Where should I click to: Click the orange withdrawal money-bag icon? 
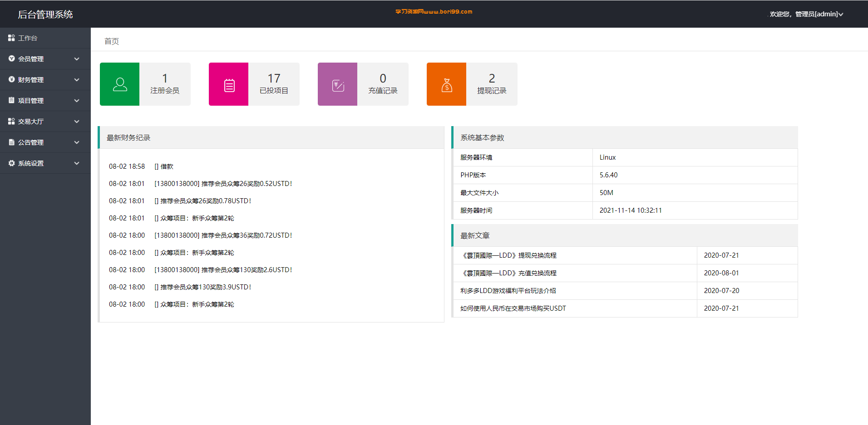(x=447, y=85)
